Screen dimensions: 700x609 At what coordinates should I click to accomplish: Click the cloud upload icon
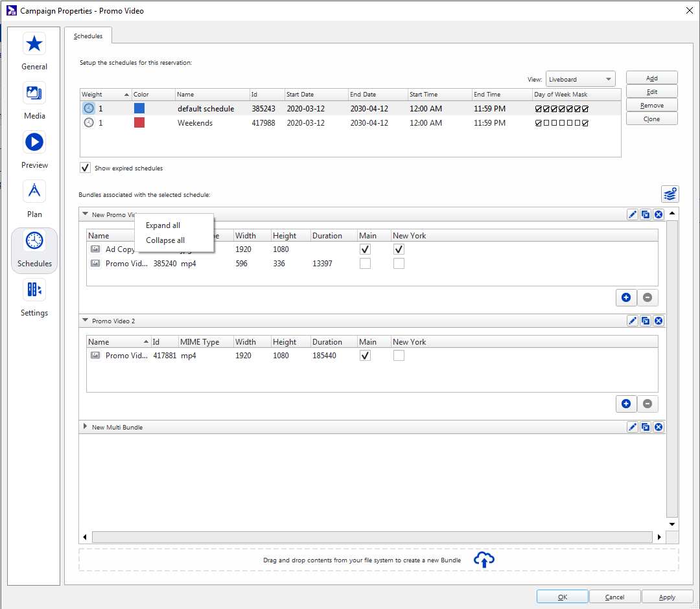[484, 560]
